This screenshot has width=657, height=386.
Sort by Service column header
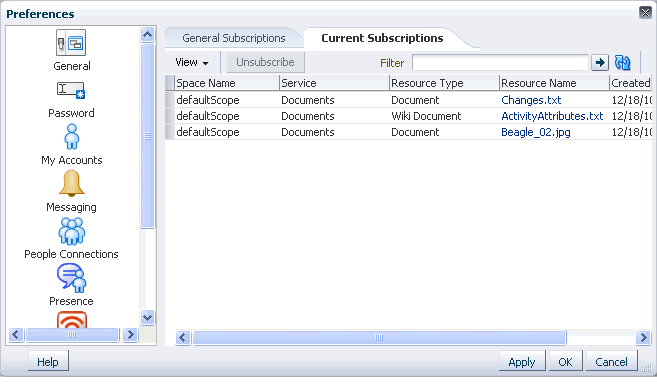334,83
